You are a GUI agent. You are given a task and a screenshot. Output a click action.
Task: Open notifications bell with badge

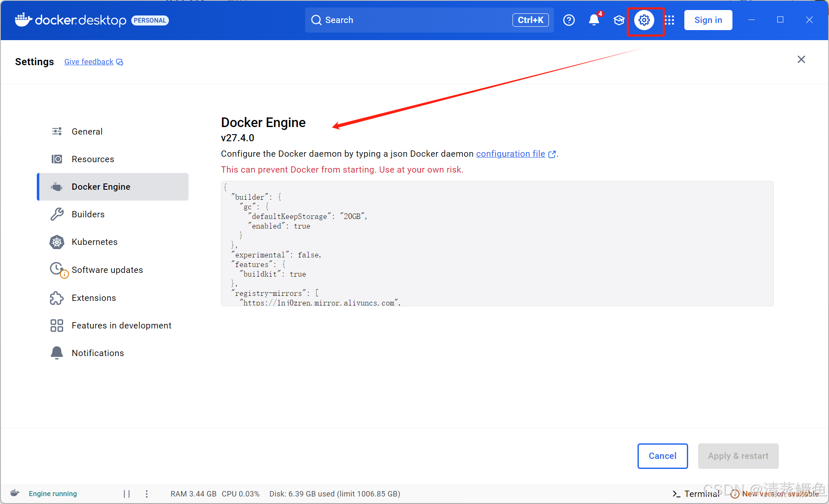pos(594,20)
